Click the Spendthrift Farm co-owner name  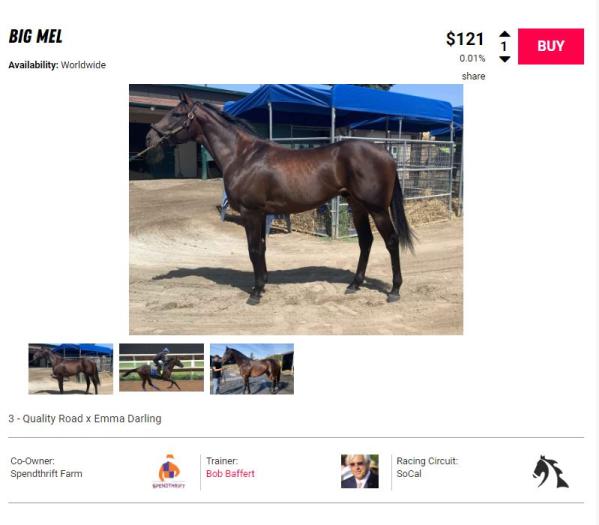[x=46, y=473]
